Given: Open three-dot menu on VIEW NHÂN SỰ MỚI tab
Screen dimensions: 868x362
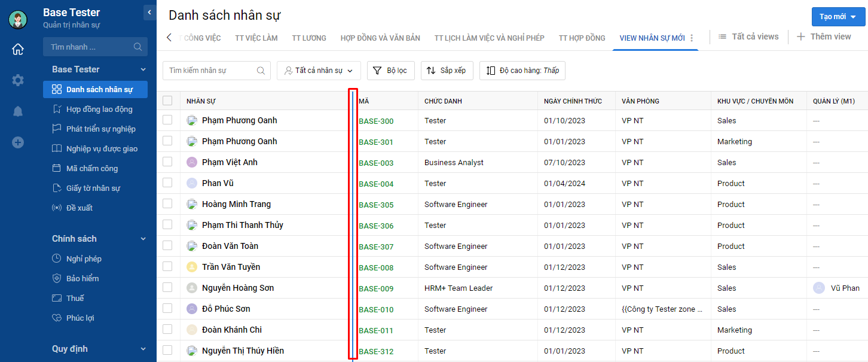Looking at the screenshot, I should point(692,38).
